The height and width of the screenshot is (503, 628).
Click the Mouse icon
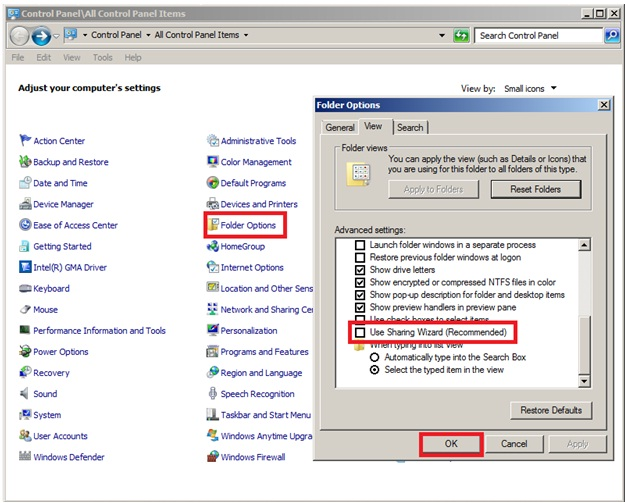(25, 309)
